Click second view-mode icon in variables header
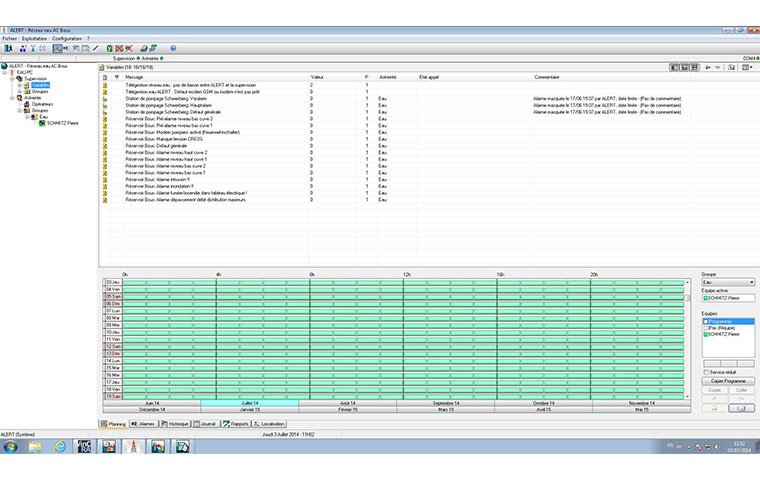 click(684, 67)
